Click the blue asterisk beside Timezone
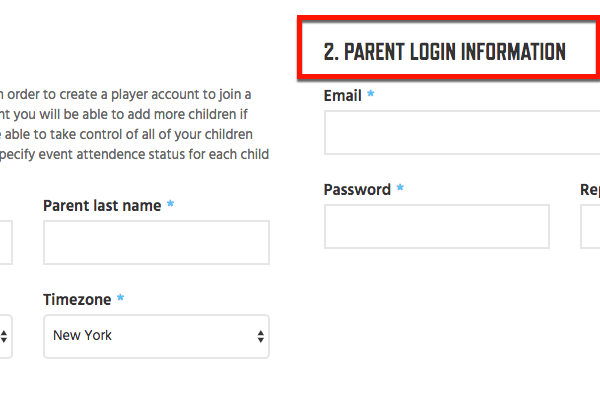Screen dimensions: 600x397 [x=120, y=297]
